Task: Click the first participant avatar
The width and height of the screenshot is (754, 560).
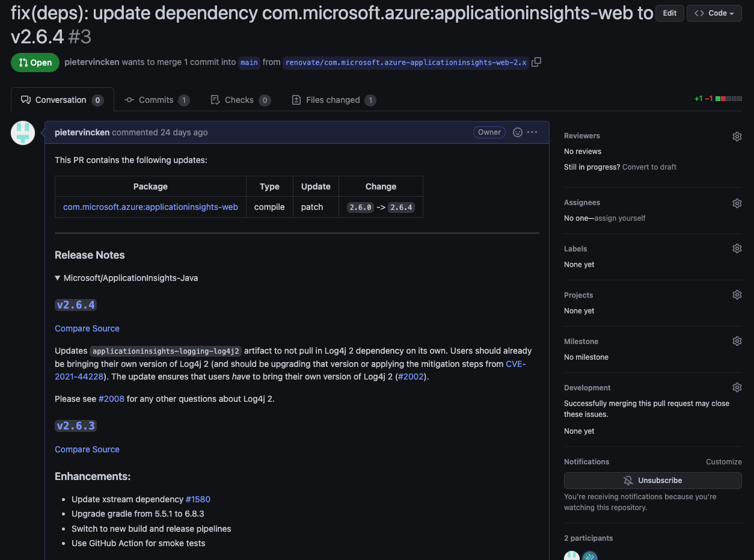Action: [x=571, y=556]
